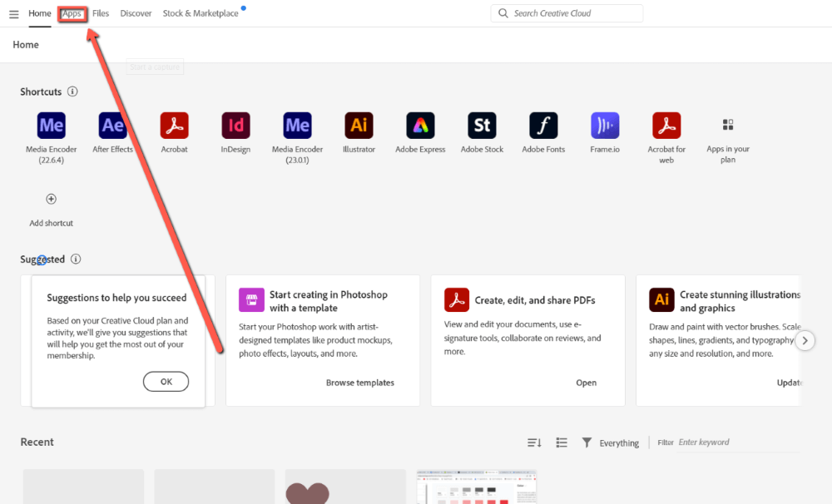Open Adobe Fonts shortcut
Viewport: 832px width, 504px height.
point(544,126)
